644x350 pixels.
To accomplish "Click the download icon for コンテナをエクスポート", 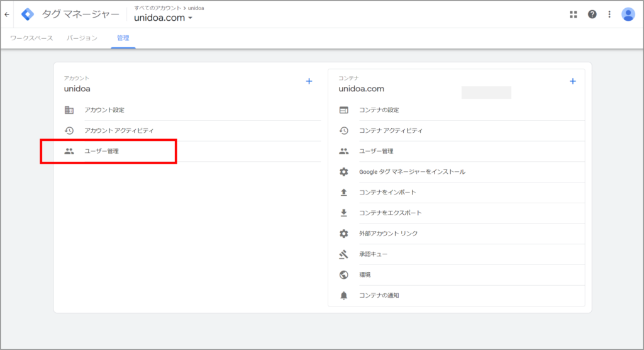I will pyautogui.click(x=344, y=213).
